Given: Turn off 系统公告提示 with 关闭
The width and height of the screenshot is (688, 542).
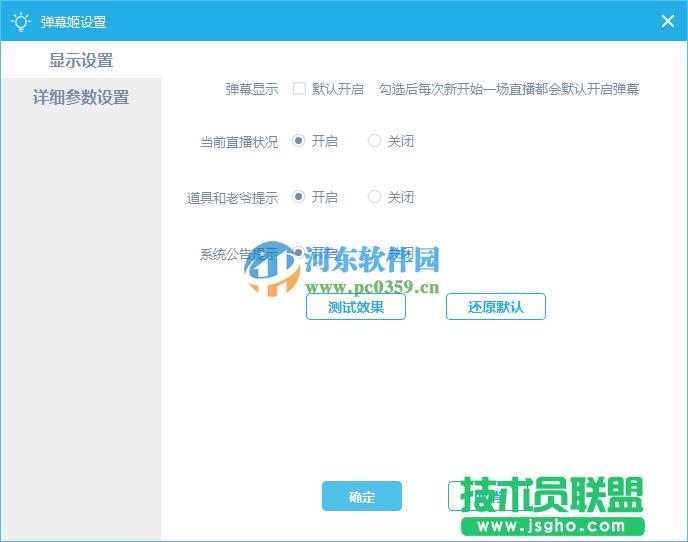Looking at the screenshot, I should point(375,252).
